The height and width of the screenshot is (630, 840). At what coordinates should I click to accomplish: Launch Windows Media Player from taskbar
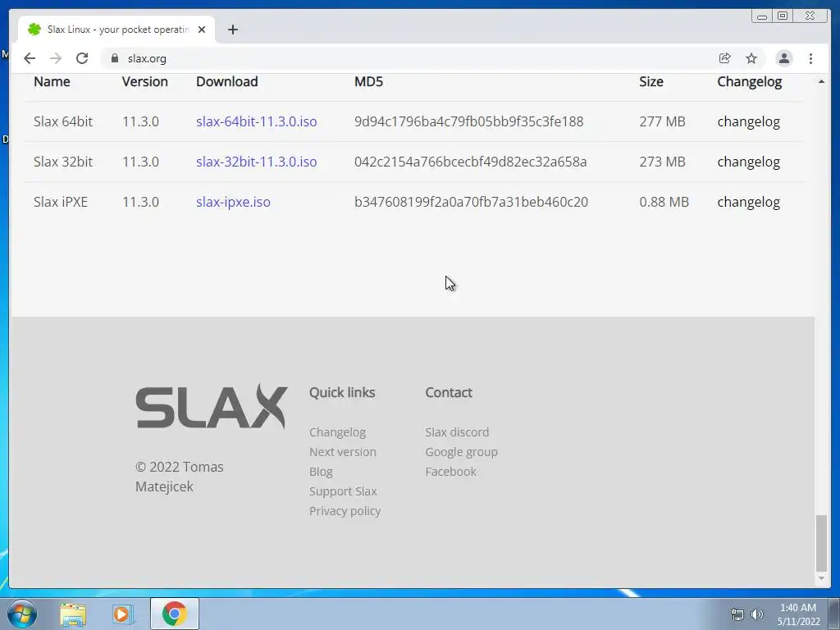[121, 614]
